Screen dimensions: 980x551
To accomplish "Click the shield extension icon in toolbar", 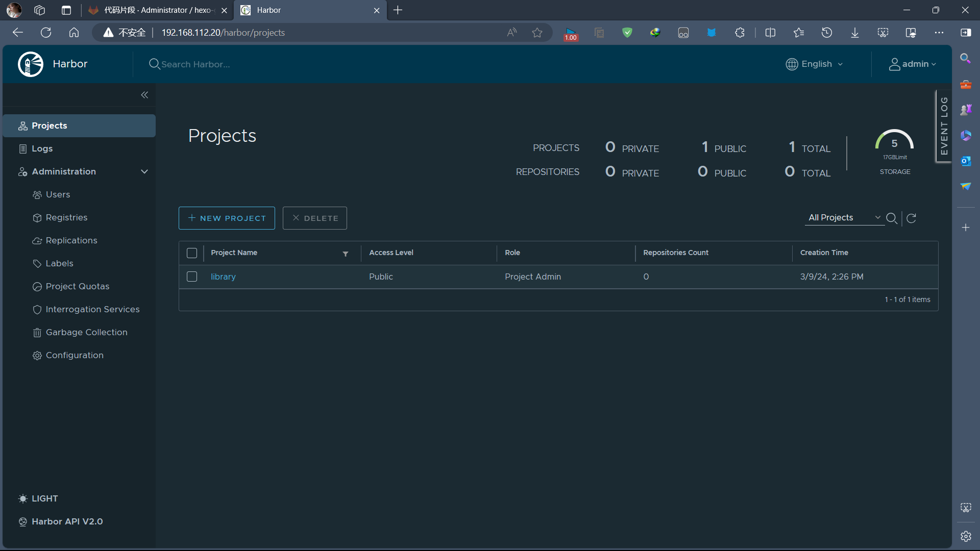I will (x=627, y=33).
